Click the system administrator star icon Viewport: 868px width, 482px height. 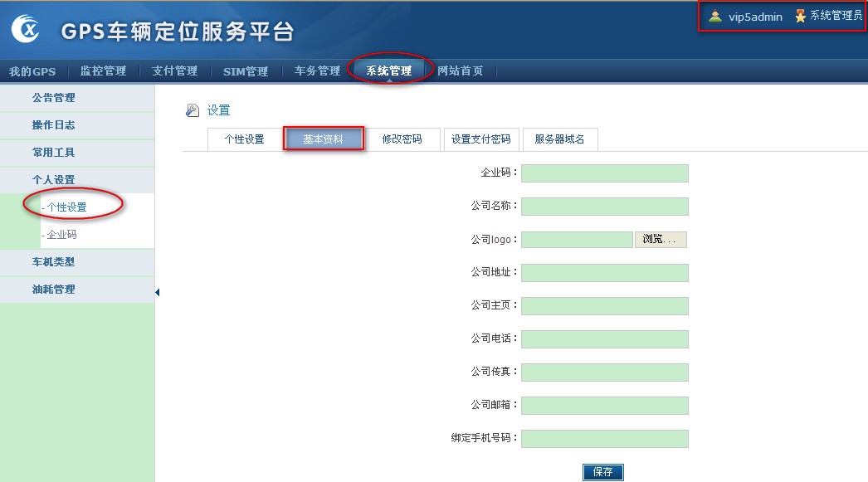tap(800, 16)
